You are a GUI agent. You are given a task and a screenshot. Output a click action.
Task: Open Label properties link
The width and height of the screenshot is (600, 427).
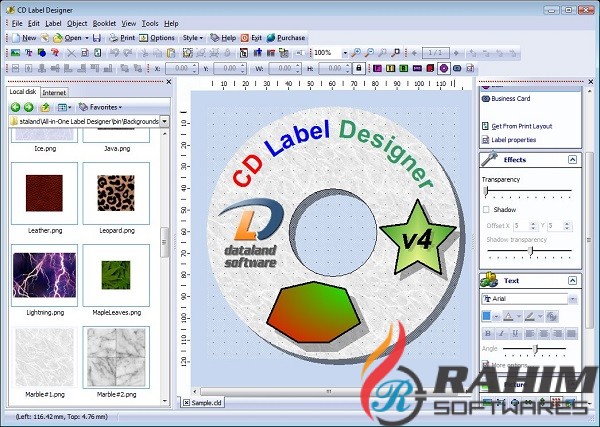(509, 140)
